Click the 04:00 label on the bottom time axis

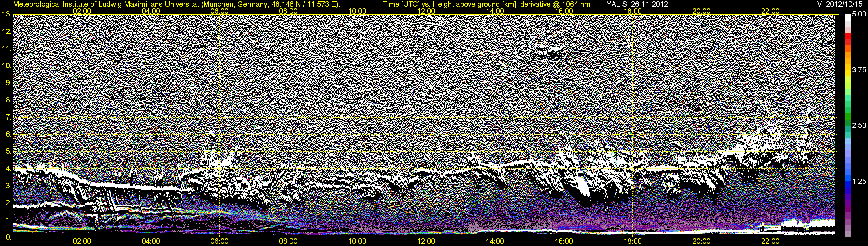click(151, 242)
